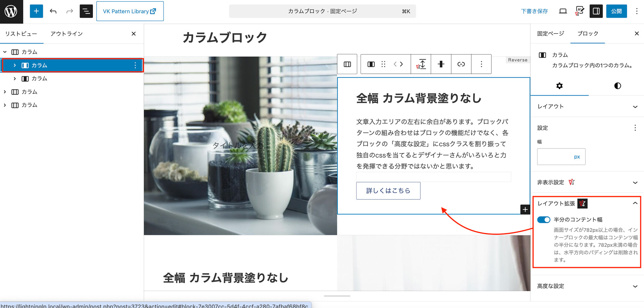
Task: Open the Styles half-circle tab icon
Action: click(617, 86)
